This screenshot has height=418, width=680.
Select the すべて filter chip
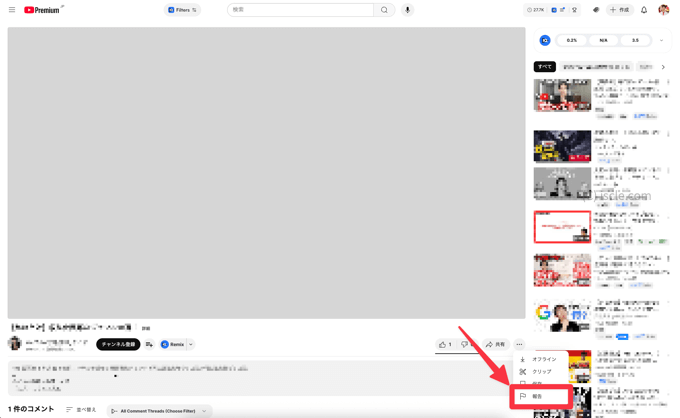pos(544,67)
